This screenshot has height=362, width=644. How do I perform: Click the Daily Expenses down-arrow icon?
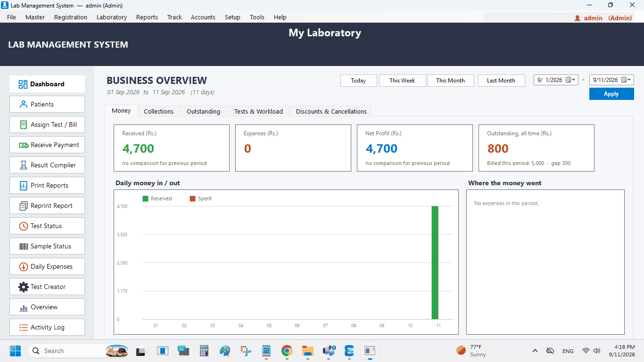tap(23, 267)
